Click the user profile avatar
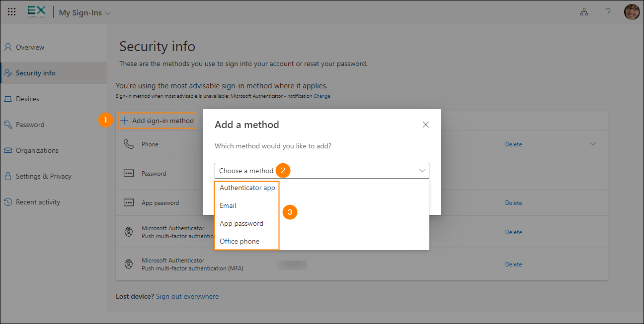The width and height of the screenshot is (644, 324). (632, 12)
